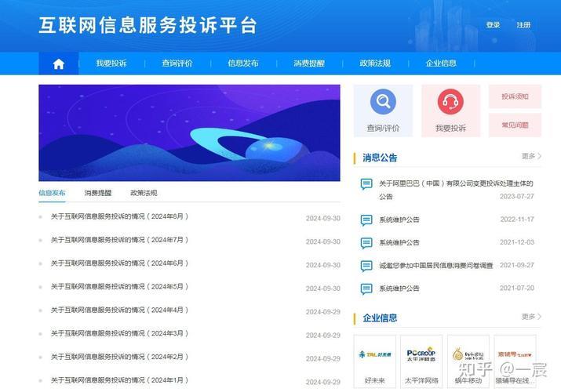
Task: Switch to the 政策法规 tab under banner
Action: coord(144,193)
